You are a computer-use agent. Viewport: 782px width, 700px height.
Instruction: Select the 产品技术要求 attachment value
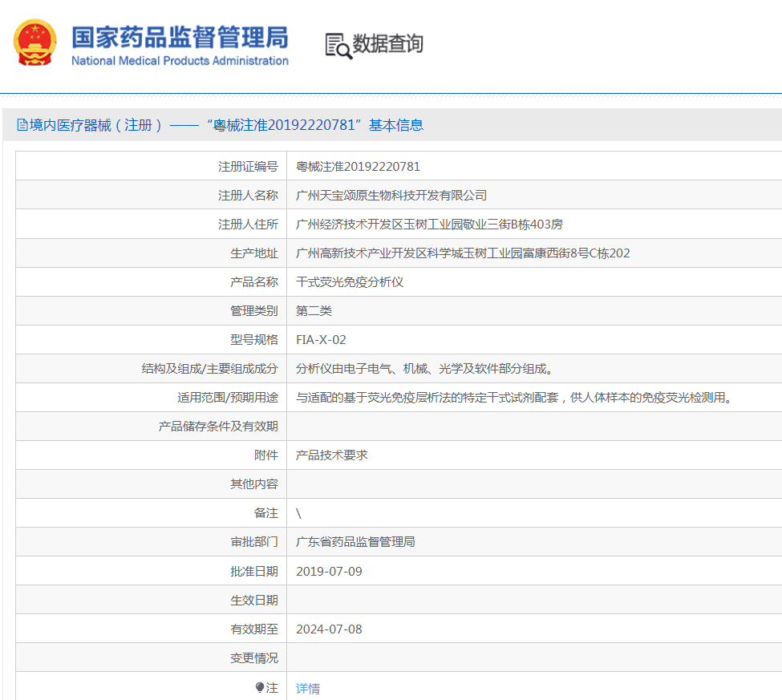pyautogui.click(x=332, y=455)
